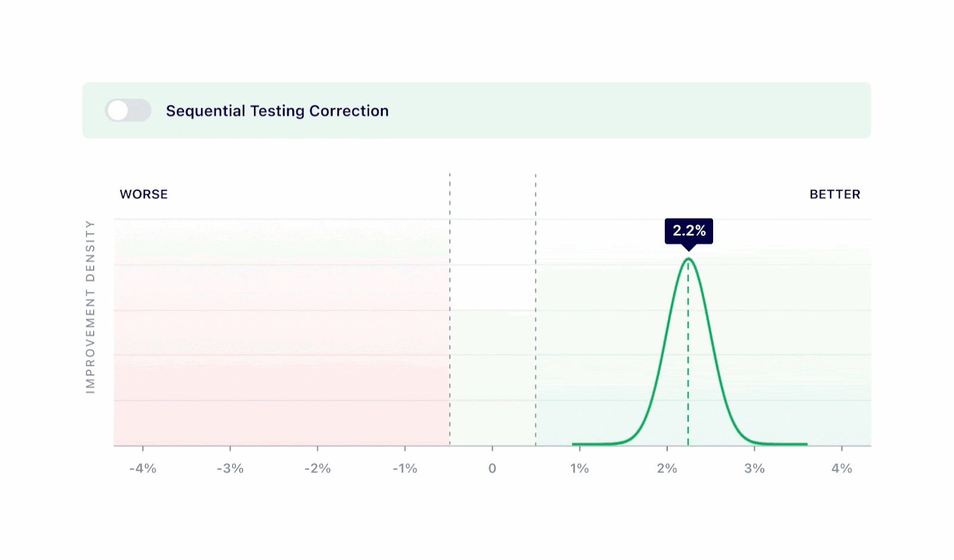
Task: Click the IMPROVEMENT DENSITY axis title
Action: click(91, 306)
